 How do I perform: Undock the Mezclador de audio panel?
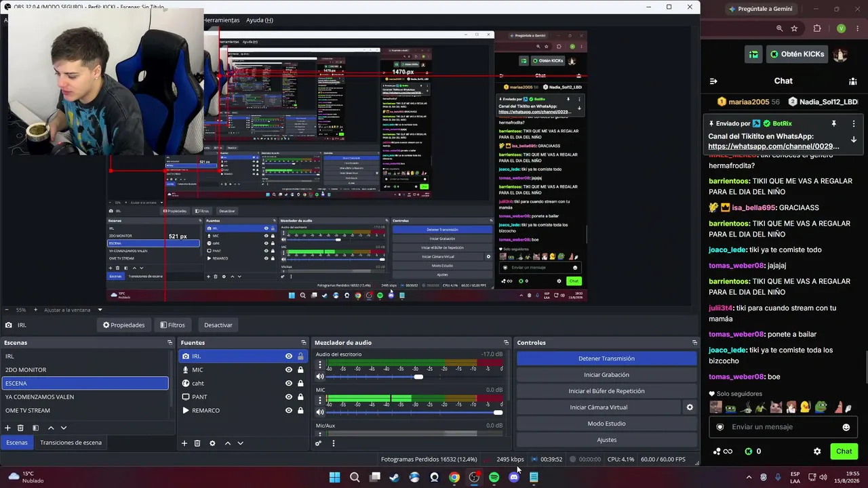(506, 343)
